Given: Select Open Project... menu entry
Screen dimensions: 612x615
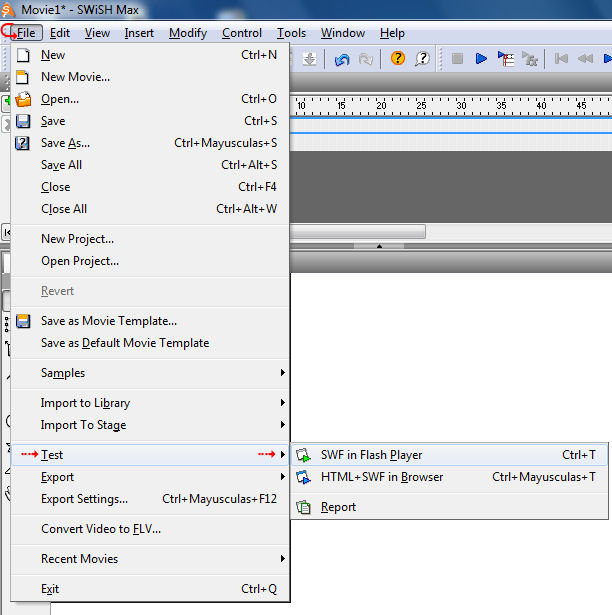Looking at the screenshot, I should [x=150, y=261].
